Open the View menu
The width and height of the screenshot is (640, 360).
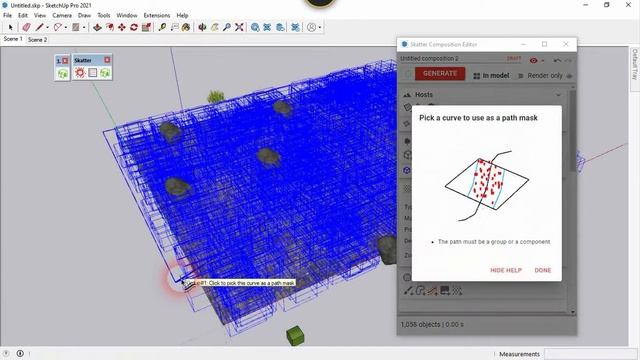40,15
